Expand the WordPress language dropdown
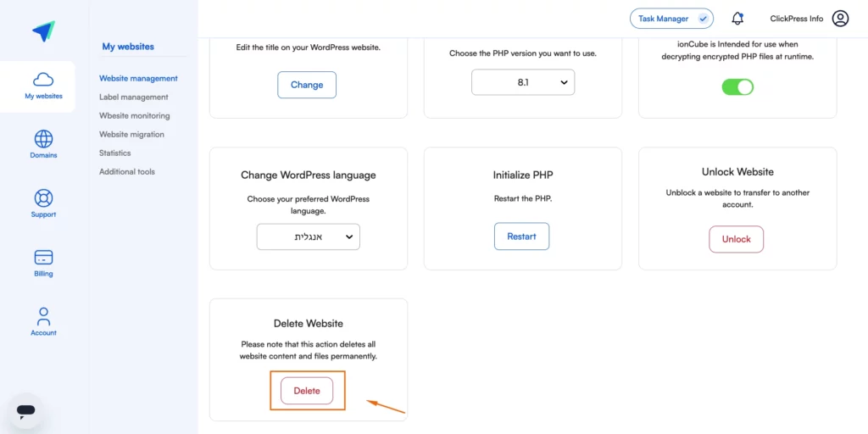This screenshot has width=868, height=434. pos(309,237)
